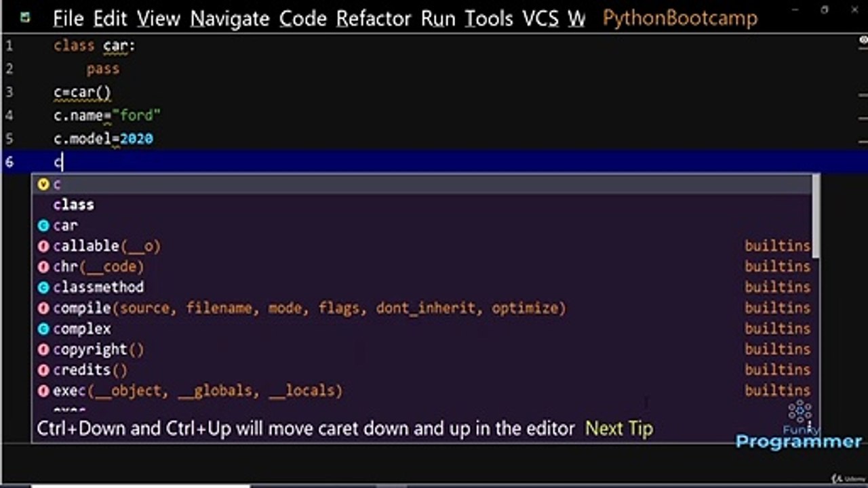
Task: Open the Refactor menu
Action: point(375,18)
